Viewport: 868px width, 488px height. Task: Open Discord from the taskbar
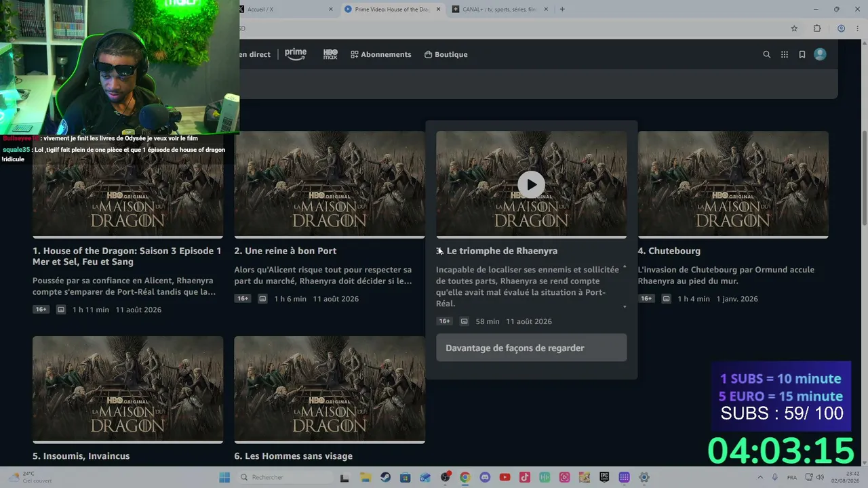click(485, 477)
